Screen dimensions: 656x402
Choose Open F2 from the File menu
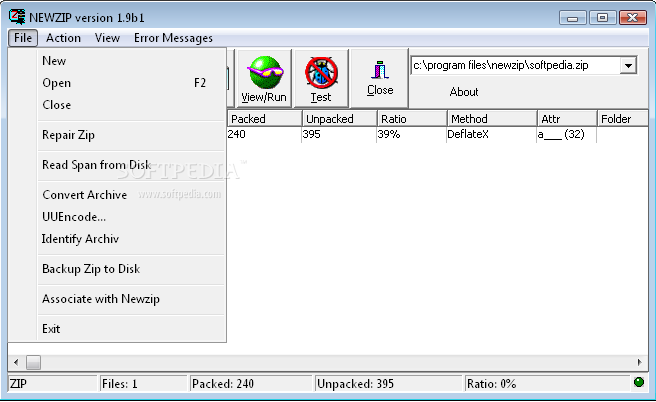[131, 83]
